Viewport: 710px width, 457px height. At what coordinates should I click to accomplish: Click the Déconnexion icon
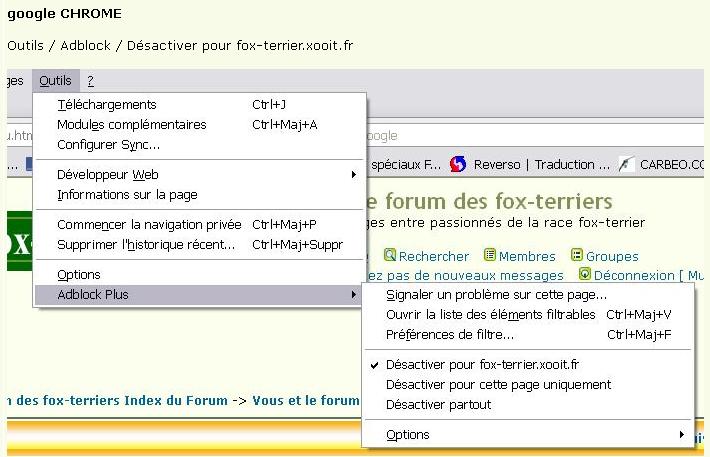(x=585, y=274)
